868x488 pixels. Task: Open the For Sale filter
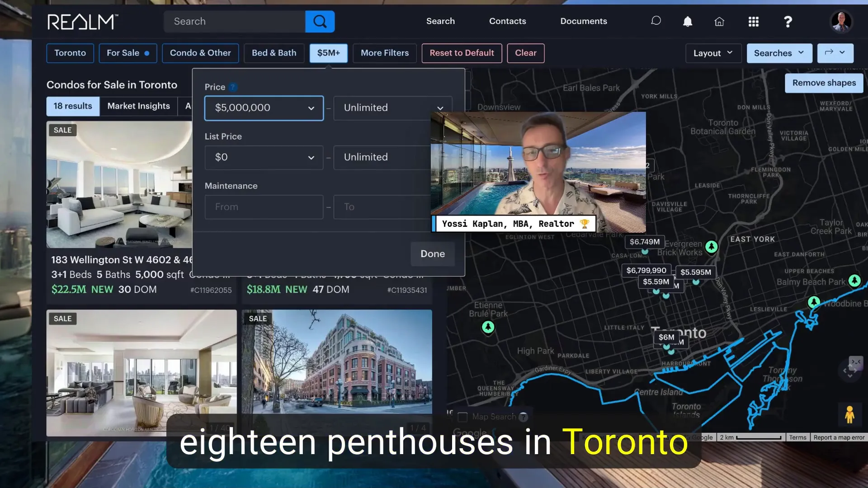pyautogui.click(x=128, y=53)
